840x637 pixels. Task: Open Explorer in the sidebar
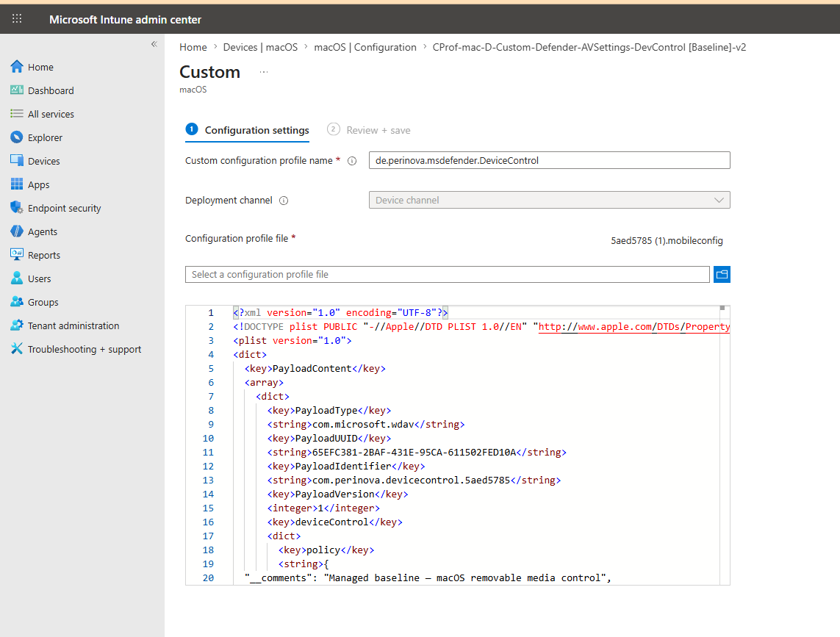pos(45,137)
